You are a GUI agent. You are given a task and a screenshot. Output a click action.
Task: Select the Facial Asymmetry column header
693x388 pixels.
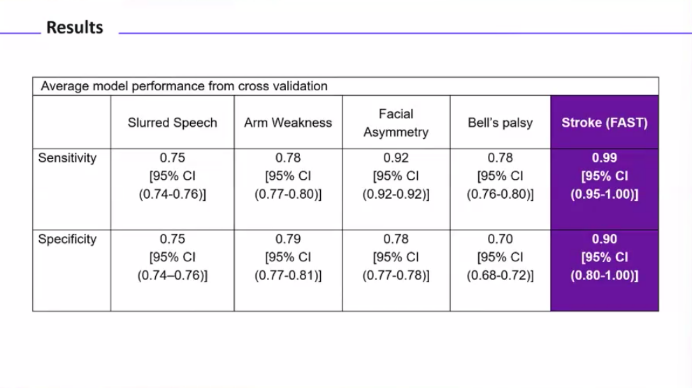click(396, 122)
